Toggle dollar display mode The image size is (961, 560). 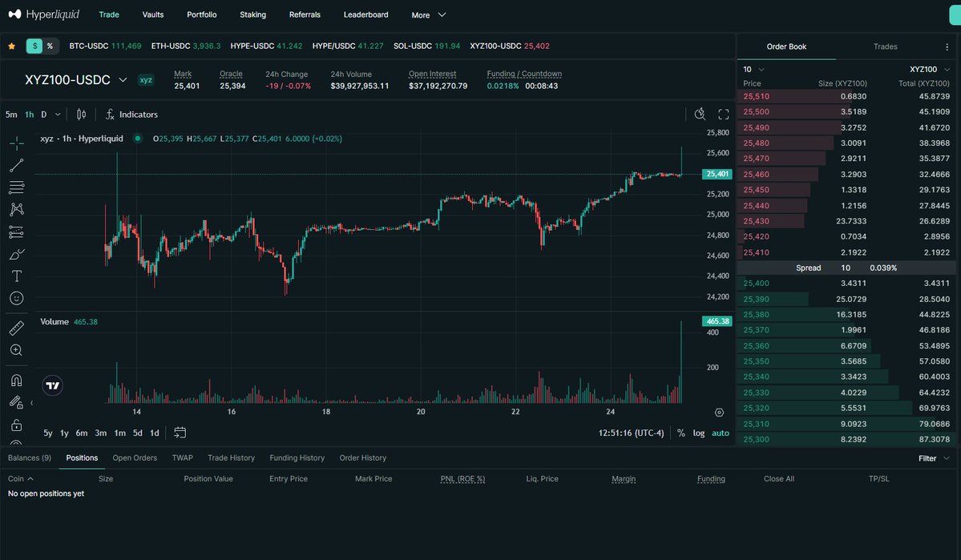(x=34, y=46)
